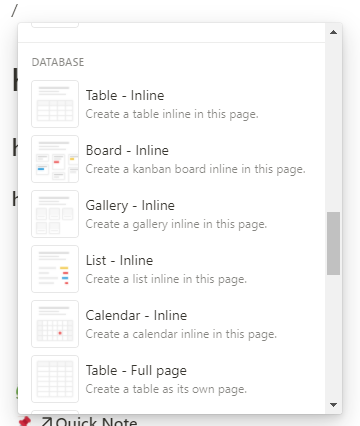Add Calendar - Inline block
This screenshot has height=426, width=360.
click(x=171, y=324)
